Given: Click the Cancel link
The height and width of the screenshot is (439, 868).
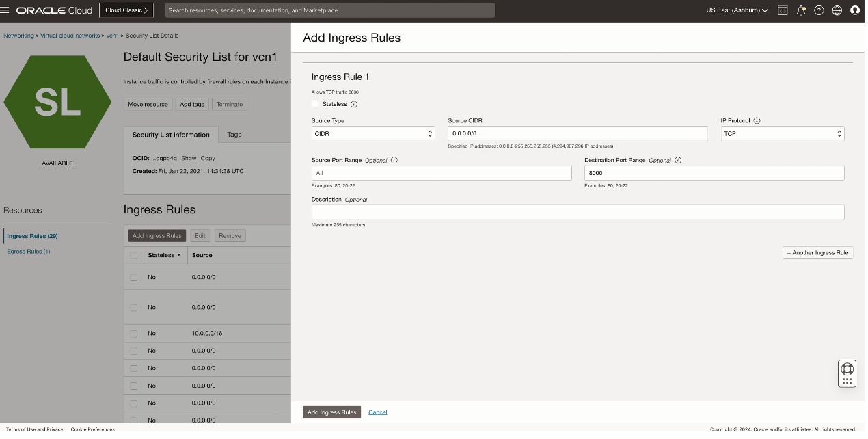Looking at the screenshot, I should tap(378, 412).
